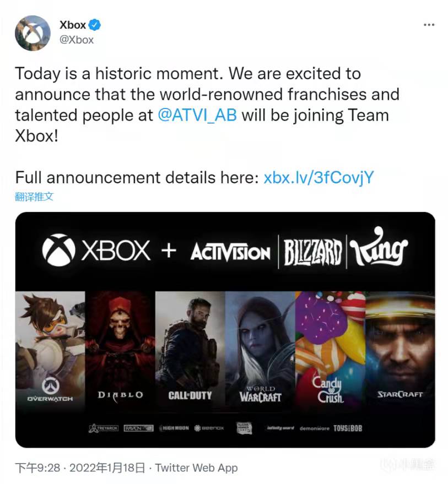Select the StarCraft marine artwork
This screenshot has height=484, width=448.
pyautogui.click(x=400, y=347)
